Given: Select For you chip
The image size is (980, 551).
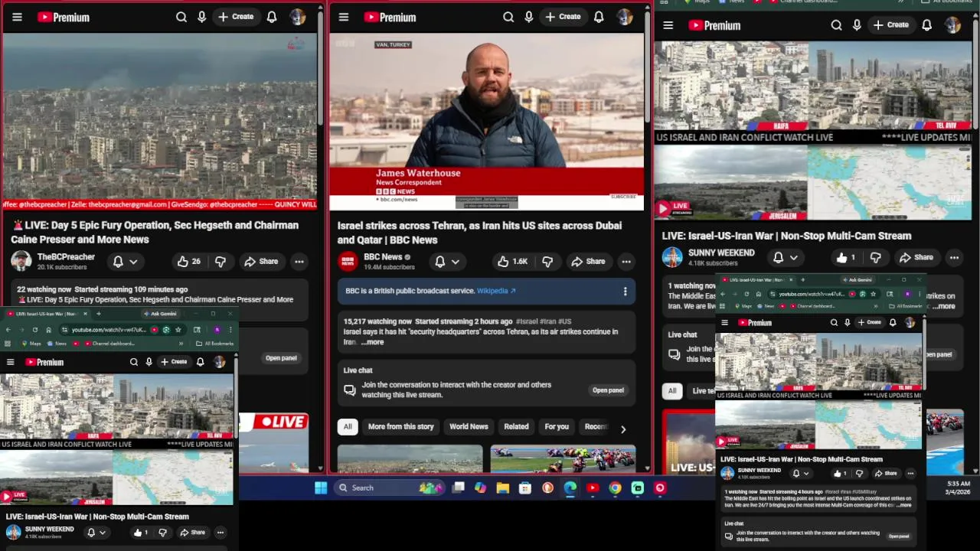Looking at the screenshot, I should point(557,426).
